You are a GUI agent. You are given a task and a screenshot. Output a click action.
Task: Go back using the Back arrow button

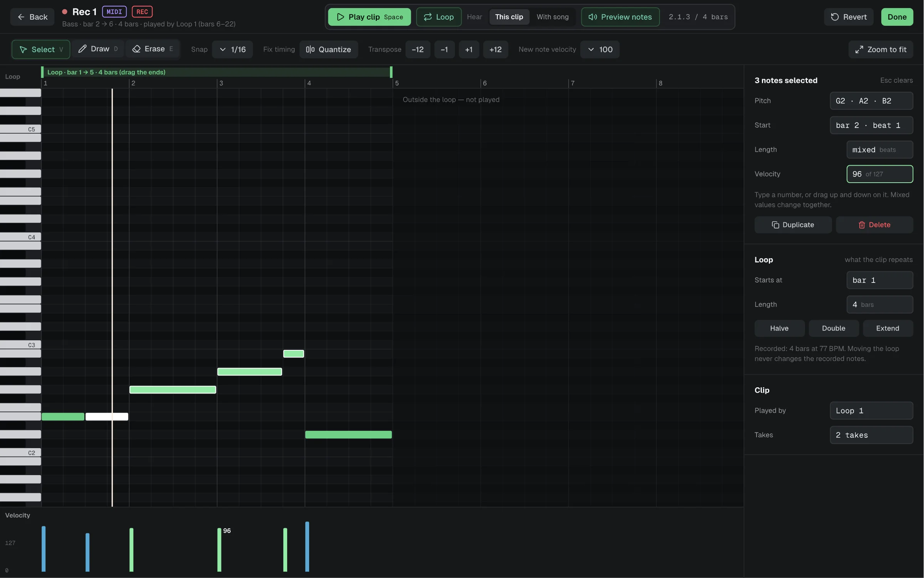pyautogui.click(x=32, y=17)
